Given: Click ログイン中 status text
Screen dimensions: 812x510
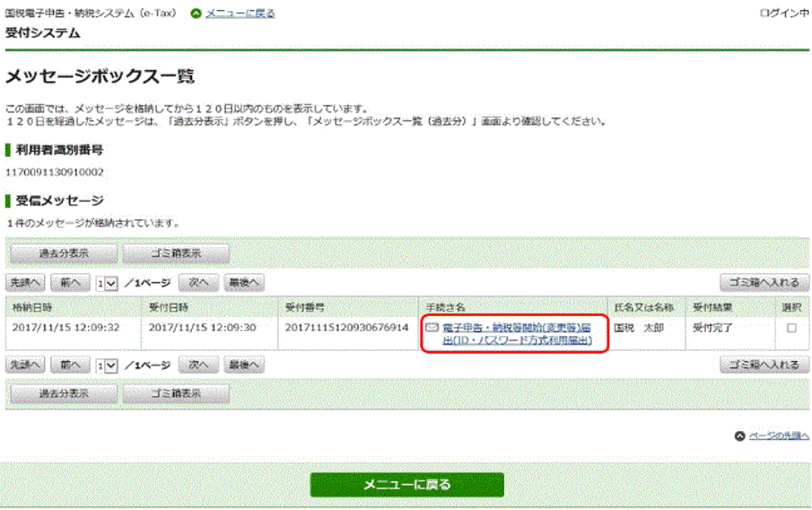Looking at the screenshot, I should click(x=784, y=13).
